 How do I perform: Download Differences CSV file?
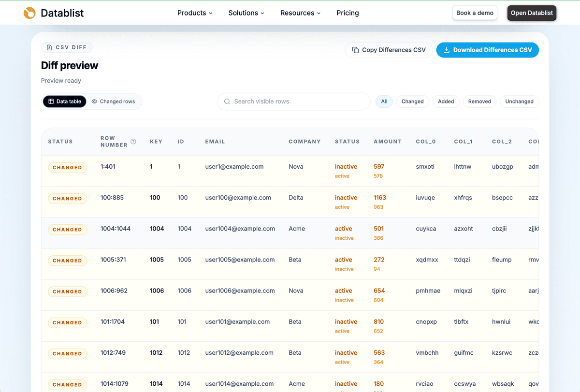click(488, 50)
